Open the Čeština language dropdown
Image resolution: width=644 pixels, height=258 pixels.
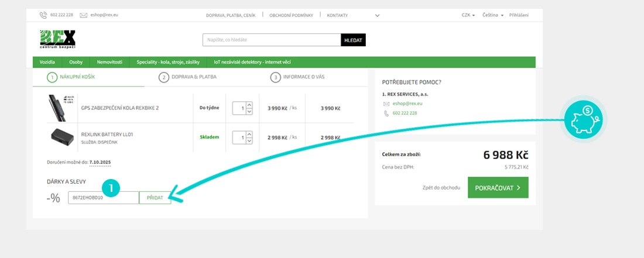(x=493, y=15)
